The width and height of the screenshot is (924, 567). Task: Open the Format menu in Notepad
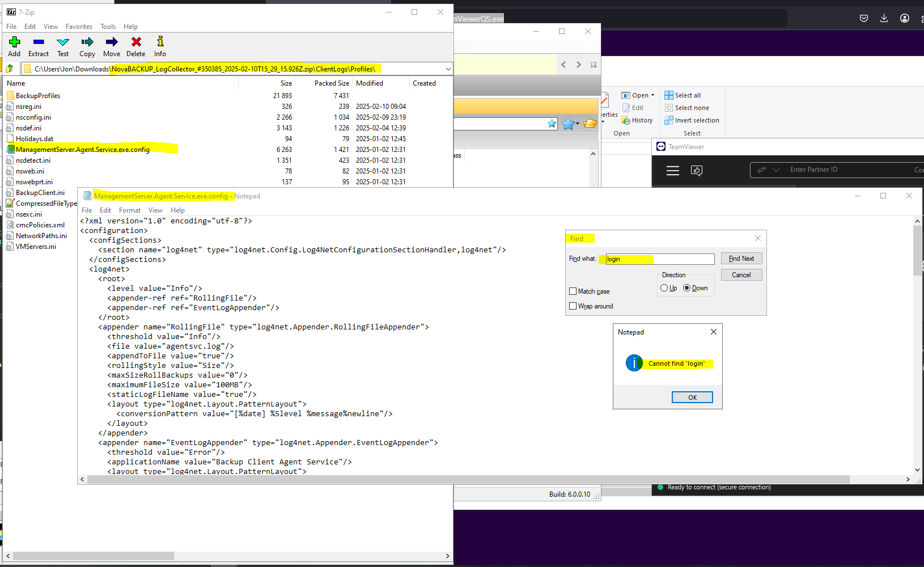pyautogui.click(x=130, y=210)
